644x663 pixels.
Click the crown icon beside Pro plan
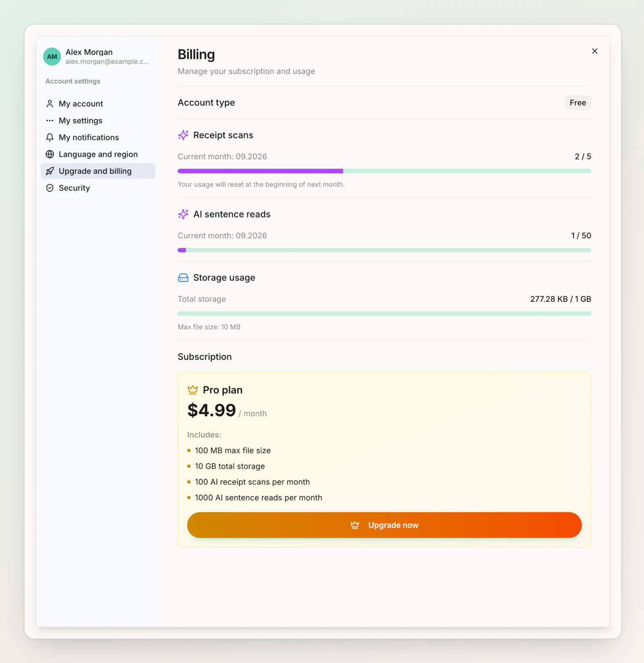tap(193, 390)
